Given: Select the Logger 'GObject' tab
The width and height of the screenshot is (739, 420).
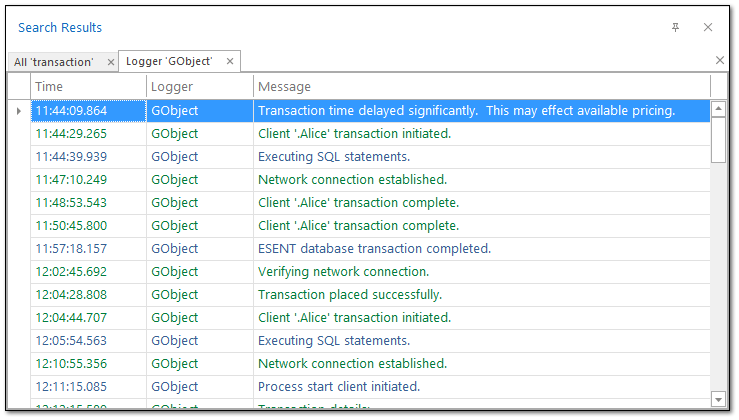Looking at the screenshot, I should (169, 62).
